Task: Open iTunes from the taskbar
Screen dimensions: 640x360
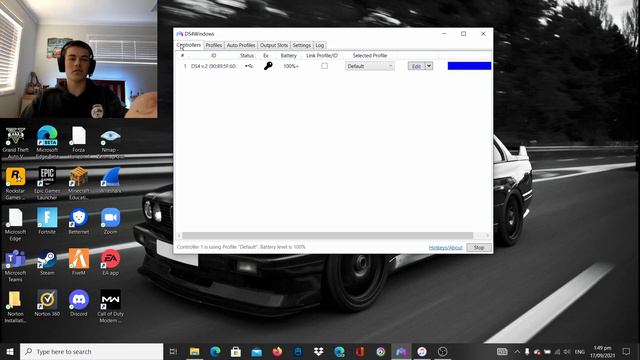Action: click(422, 351)
